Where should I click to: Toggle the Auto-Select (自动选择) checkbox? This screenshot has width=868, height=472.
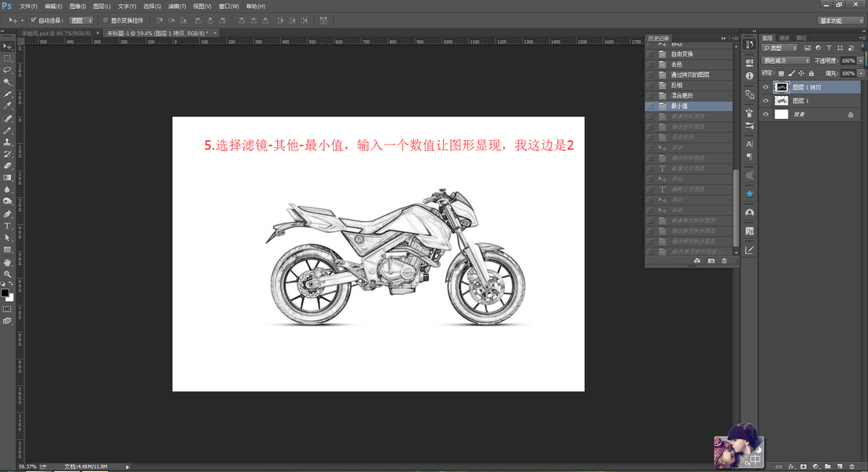(33, 20)
